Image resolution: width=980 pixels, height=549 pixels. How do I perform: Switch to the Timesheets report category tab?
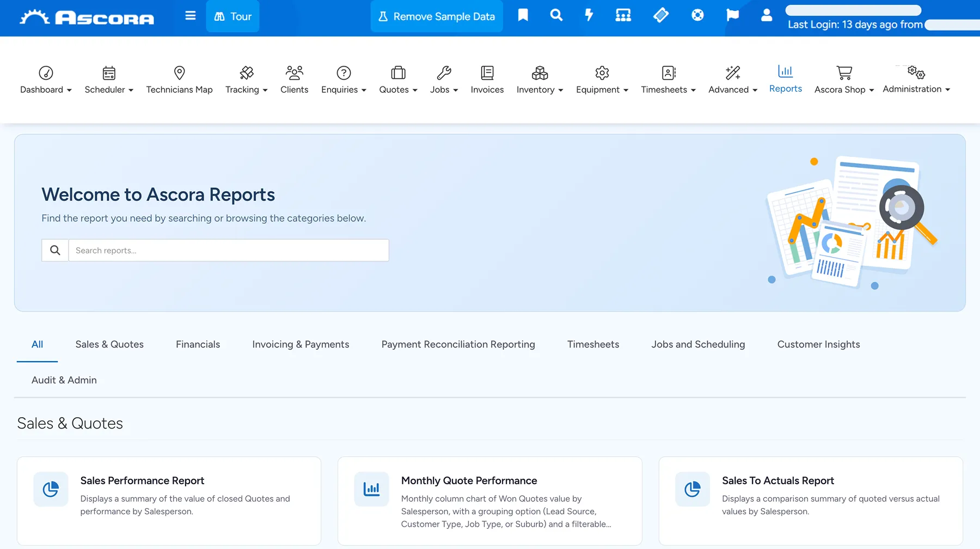(x=593, y=344)
